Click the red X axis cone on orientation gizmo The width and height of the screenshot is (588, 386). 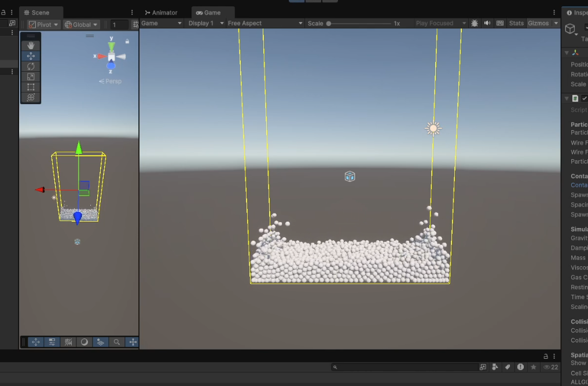(101, 57)
